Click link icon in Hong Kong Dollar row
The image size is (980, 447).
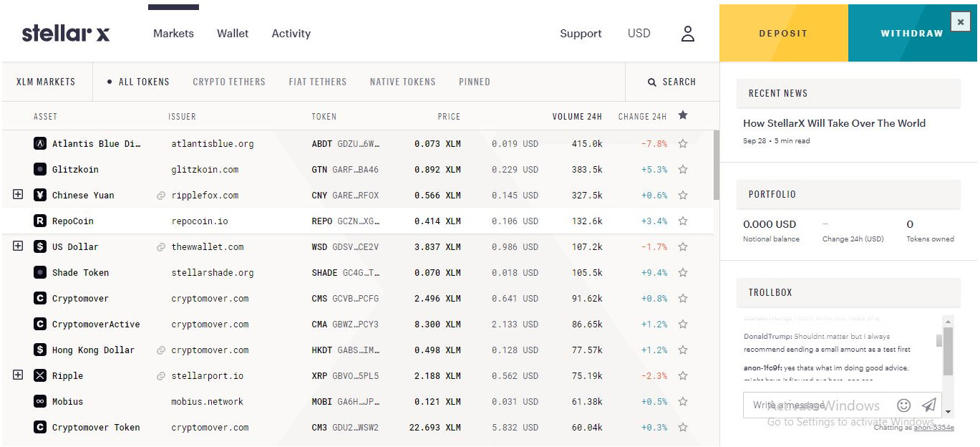click(x=161, y=350)
